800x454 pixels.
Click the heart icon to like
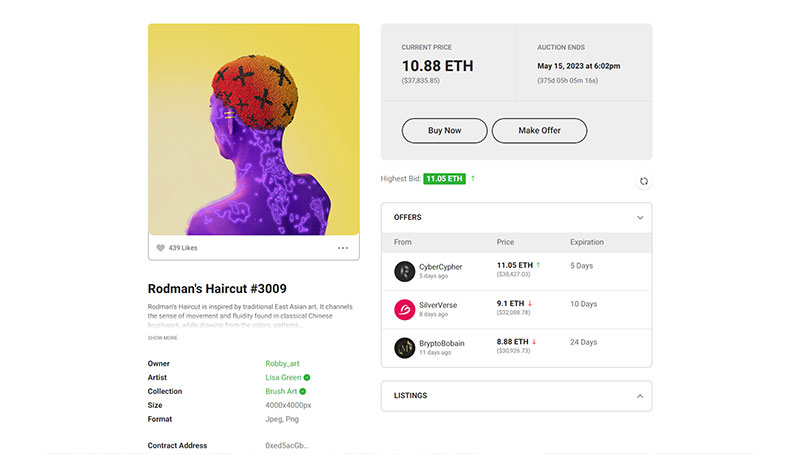160,248
